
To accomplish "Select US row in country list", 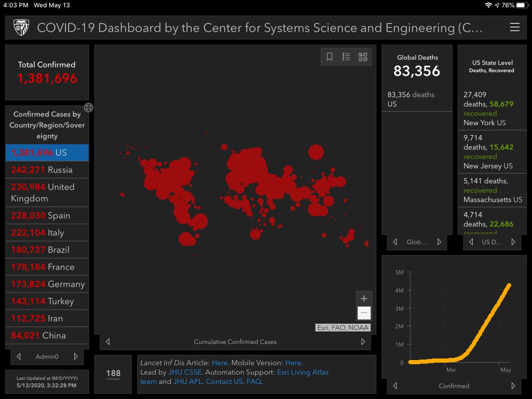I will click(x=47, y=153).
